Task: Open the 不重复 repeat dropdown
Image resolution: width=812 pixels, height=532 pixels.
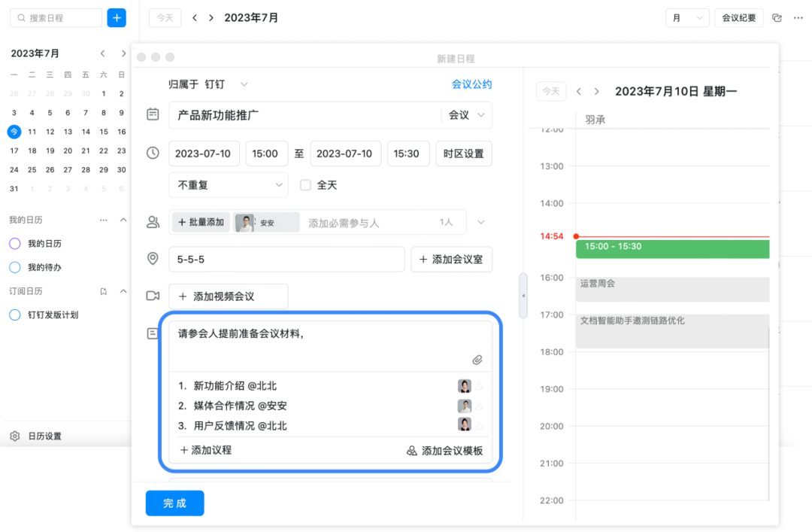Action: 228,184
